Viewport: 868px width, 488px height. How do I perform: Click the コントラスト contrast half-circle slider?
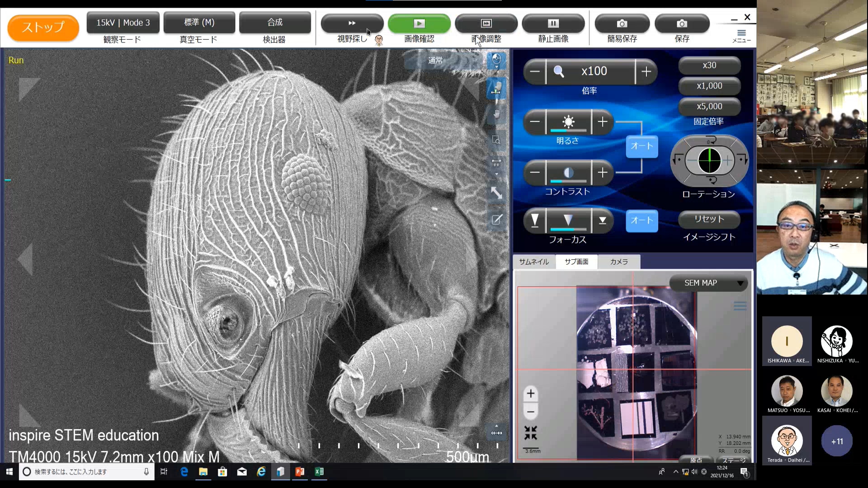pyautogui.click(x=568, y=173)
